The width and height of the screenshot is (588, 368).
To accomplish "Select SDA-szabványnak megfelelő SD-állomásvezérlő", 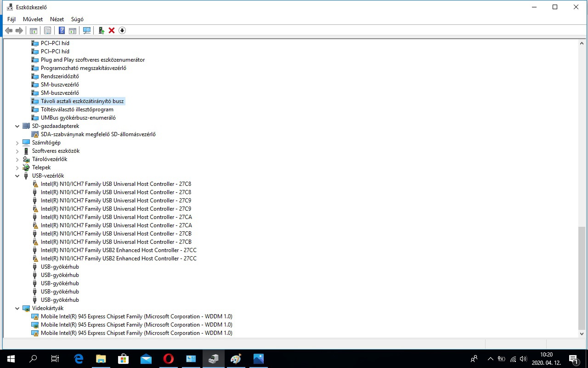I will [x=98, y=134].
